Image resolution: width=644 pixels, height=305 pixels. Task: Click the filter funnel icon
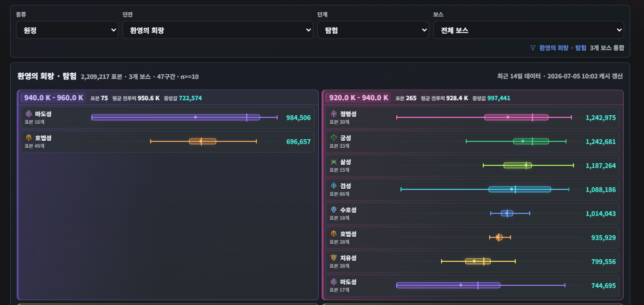pyautogui.click(x=532, y=47)
